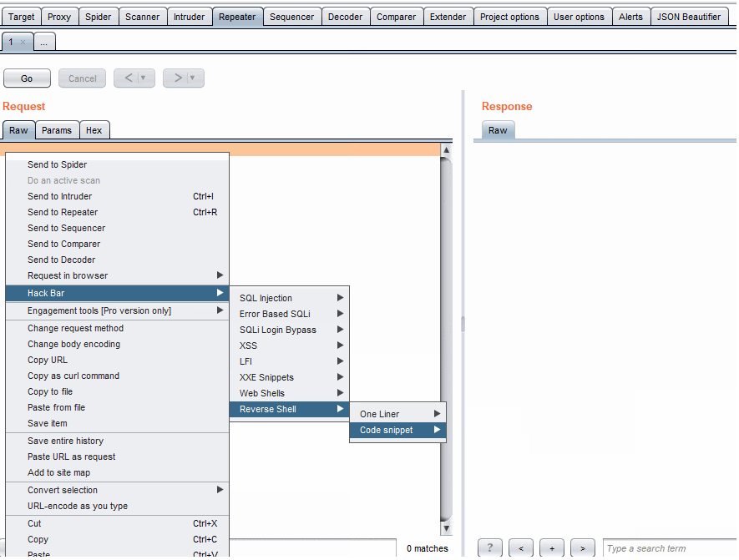Open the Code snippet submenu
This screenshot has height=560, width=739.
tap(397, 430)
